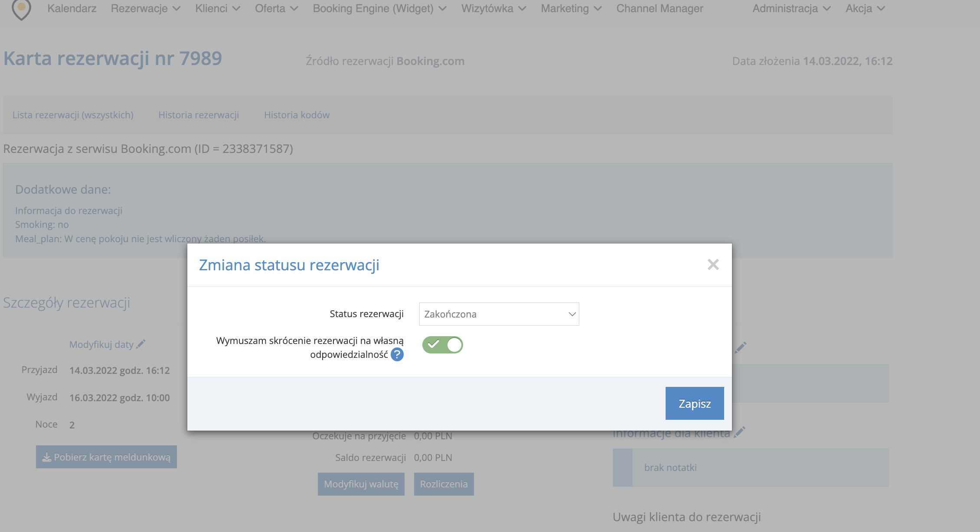The image size is (980, 532).
Task: Click the blue question mark help icon
Action: 397,355
